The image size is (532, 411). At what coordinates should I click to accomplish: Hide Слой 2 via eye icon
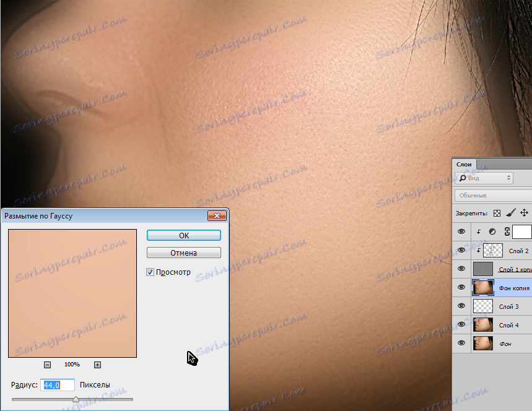pos(461,250)
